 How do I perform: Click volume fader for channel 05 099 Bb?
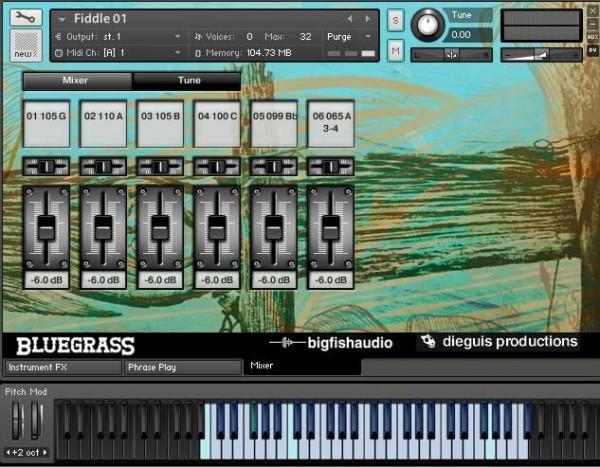tap(274, 228)
